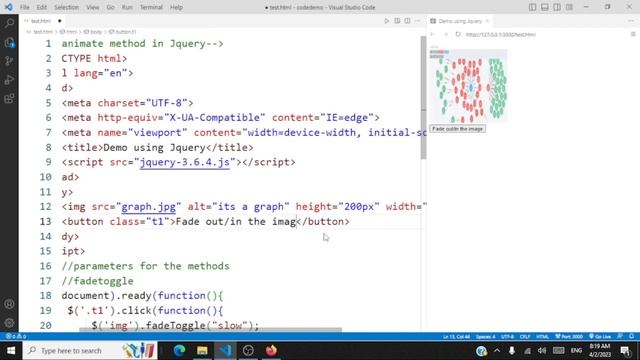Open the Edit menu

click(x=41, y=7)
